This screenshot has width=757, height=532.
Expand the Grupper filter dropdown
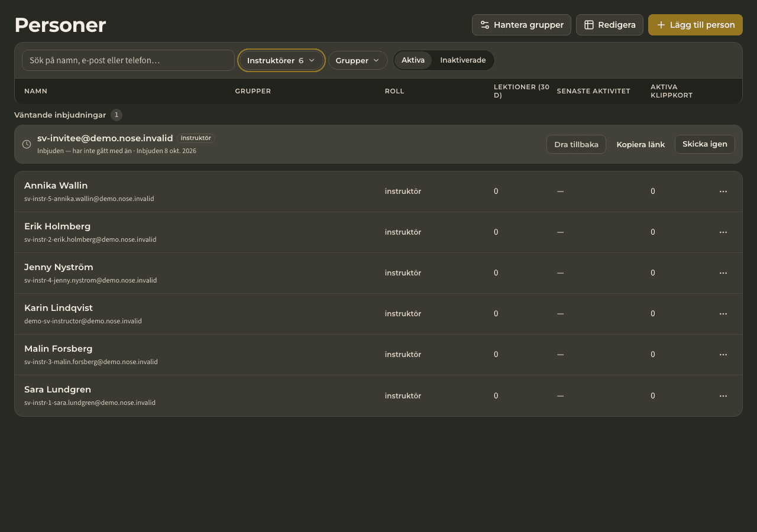pos(358,60)
